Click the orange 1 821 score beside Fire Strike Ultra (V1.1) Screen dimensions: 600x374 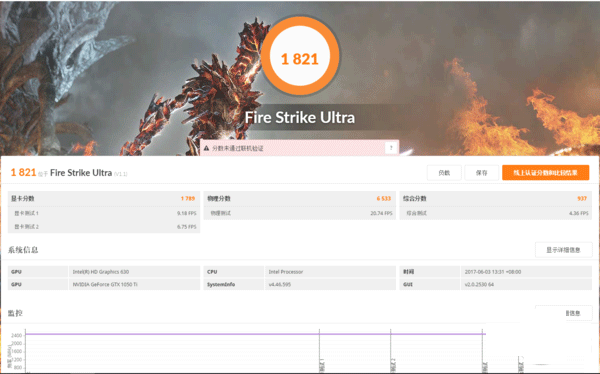tap(23, 172)
